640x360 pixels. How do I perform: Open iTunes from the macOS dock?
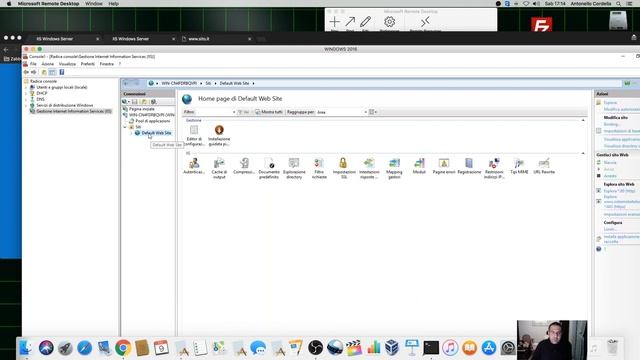pyautogui.click(x=450, y=348)
